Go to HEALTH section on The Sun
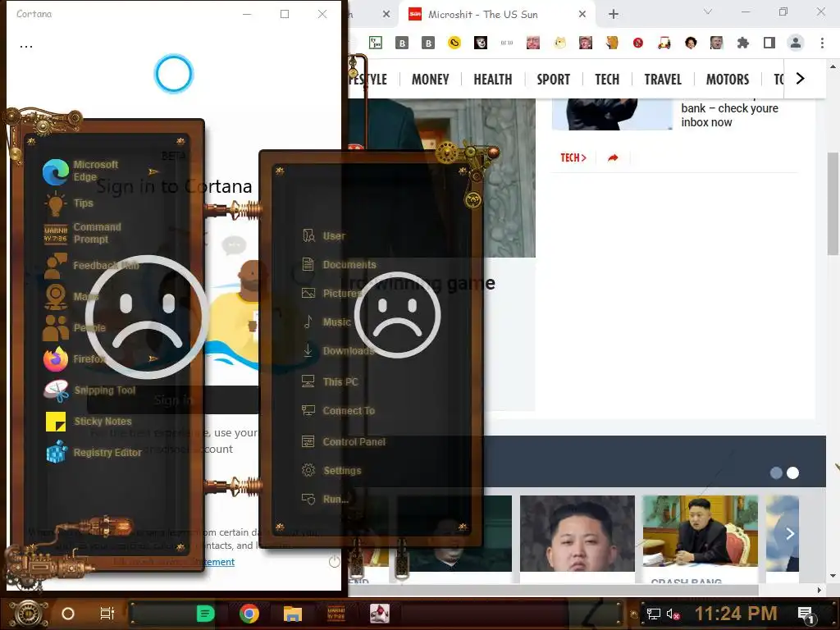Image resolution: width=840 pixels, height=630 pixels. coord(493,80)
